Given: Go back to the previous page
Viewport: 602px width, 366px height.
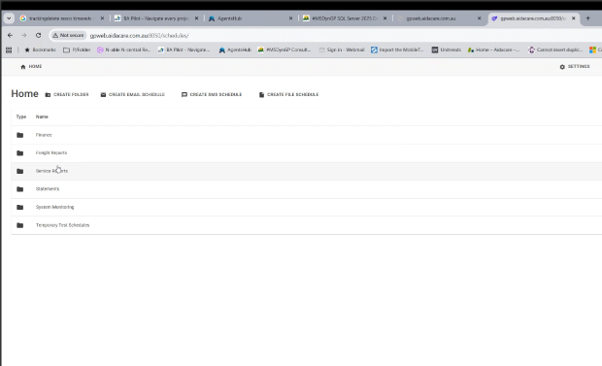Looking at the screenshot, I should 10,35.
